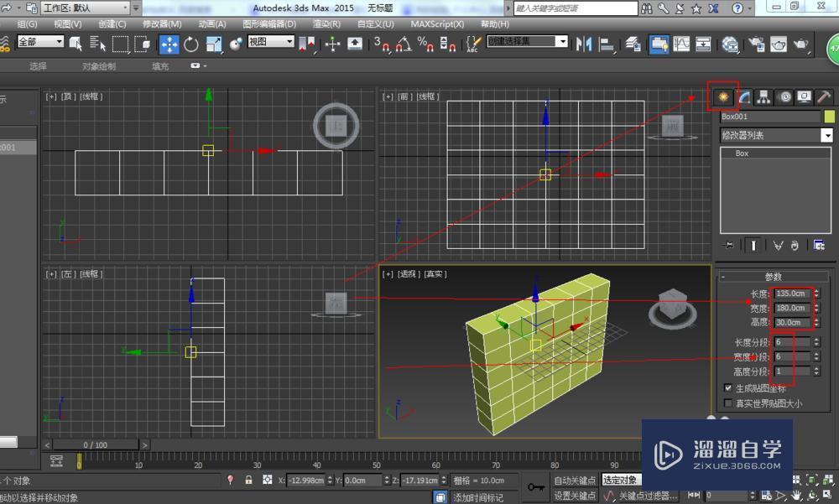This screenshot has width=839, height=504.
Task: Click the 设置关键点 button
Action: [575, 496]
